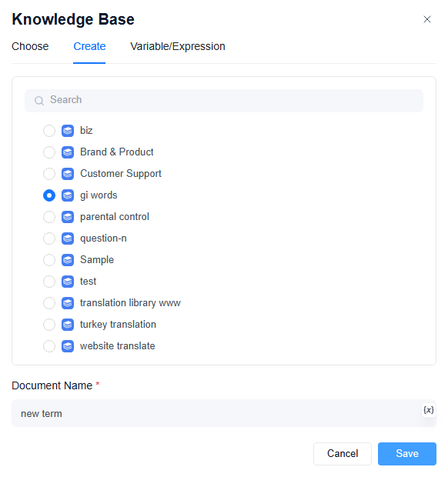Screen dimensions: 448x477
Task: Click the "Document Name" field label
Action: coord(52,385)
